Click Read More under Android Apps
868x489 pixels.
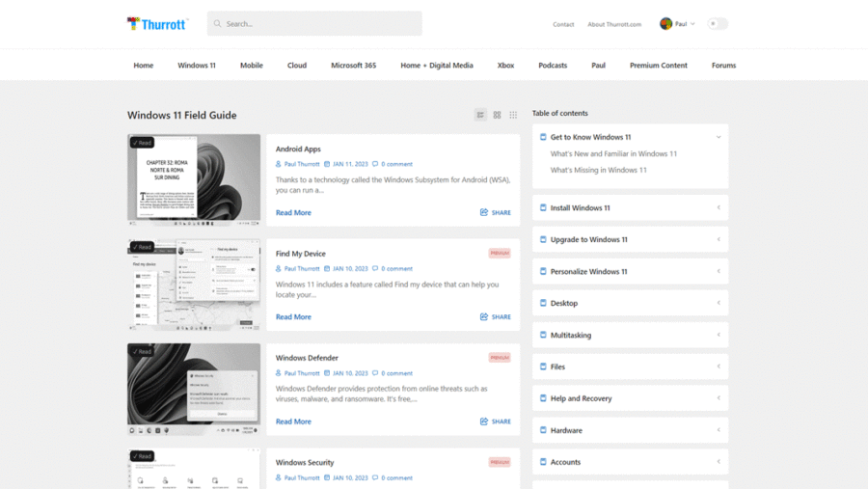coord(293,212)
